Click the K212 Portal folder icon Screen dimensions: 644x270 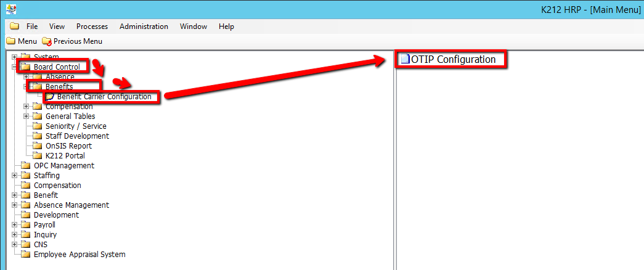coord(37,156)
